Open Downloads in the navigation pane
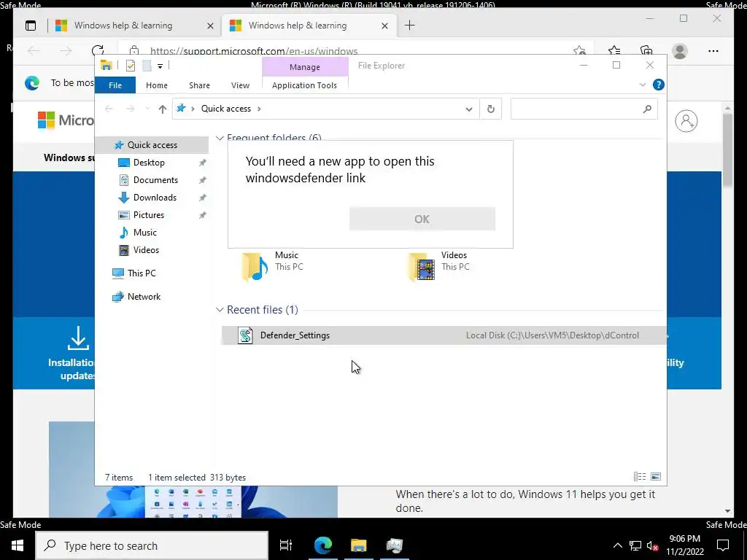This screenshot has height=560, width=747. (155, 197)
